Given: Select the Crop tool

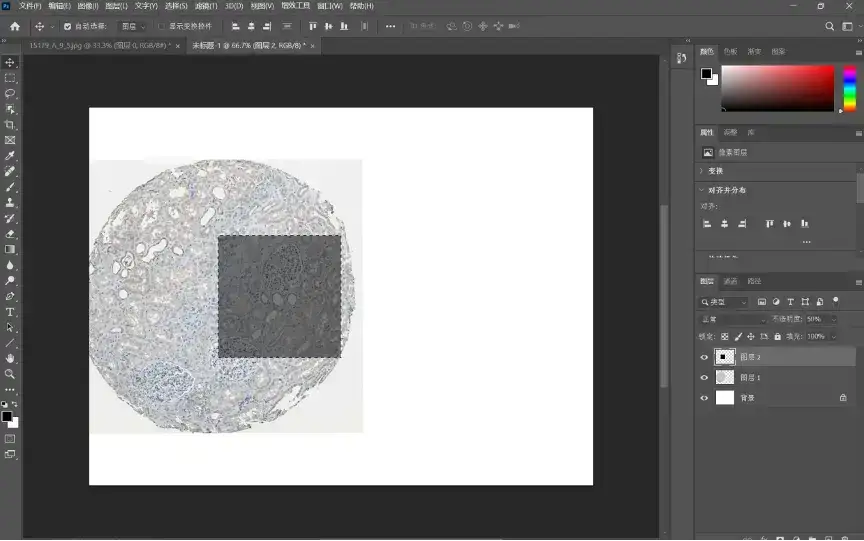Looking at the screenshot, I should (x=10, y=125).
